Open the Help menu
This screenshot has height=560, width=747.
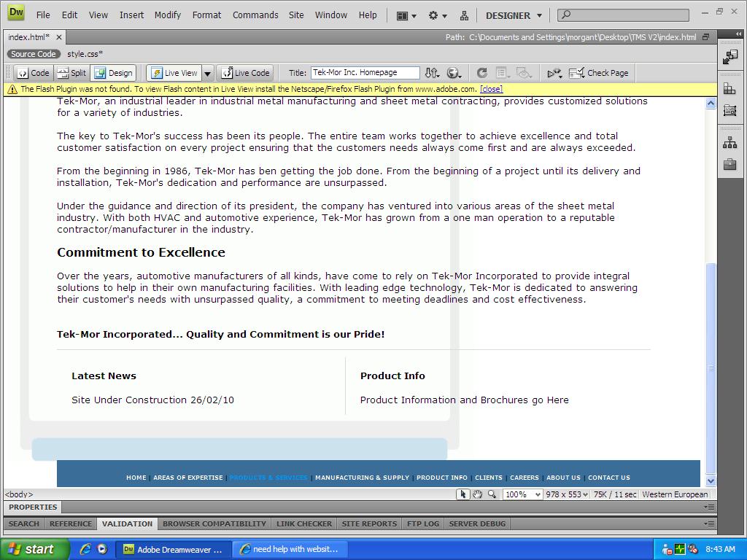tap(368, 15)
